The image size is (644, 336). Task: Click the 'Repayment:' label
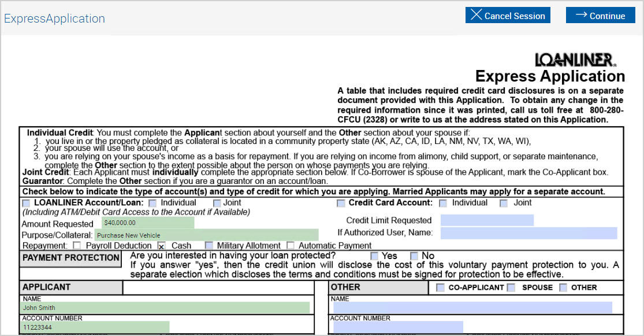pyautogui.click(x=45, y=246)
